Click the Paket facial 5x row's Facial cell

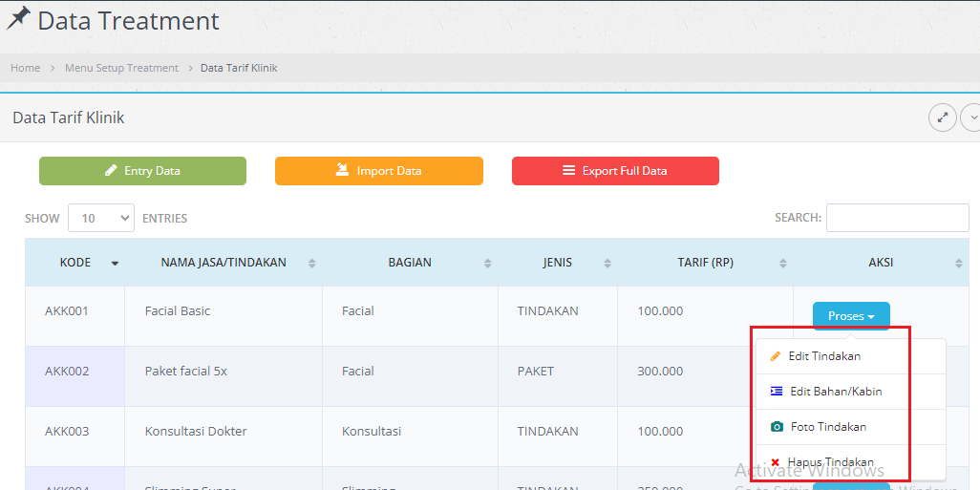tap(411, 376)
